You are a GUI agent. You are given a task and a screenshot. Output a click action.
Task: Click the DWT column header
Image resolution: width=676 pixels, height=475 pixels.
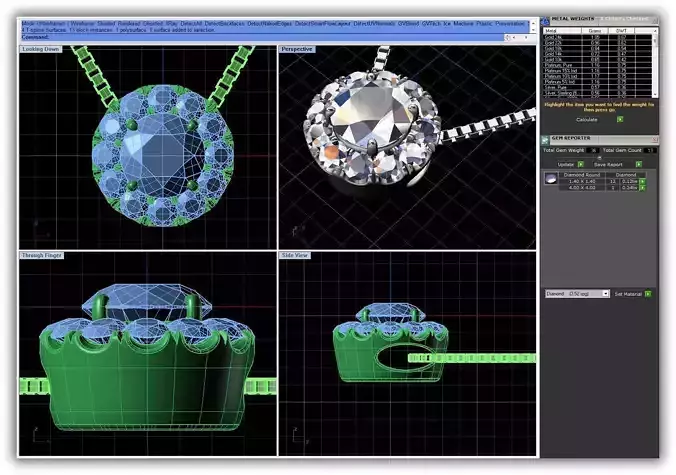tap(621, 31)
